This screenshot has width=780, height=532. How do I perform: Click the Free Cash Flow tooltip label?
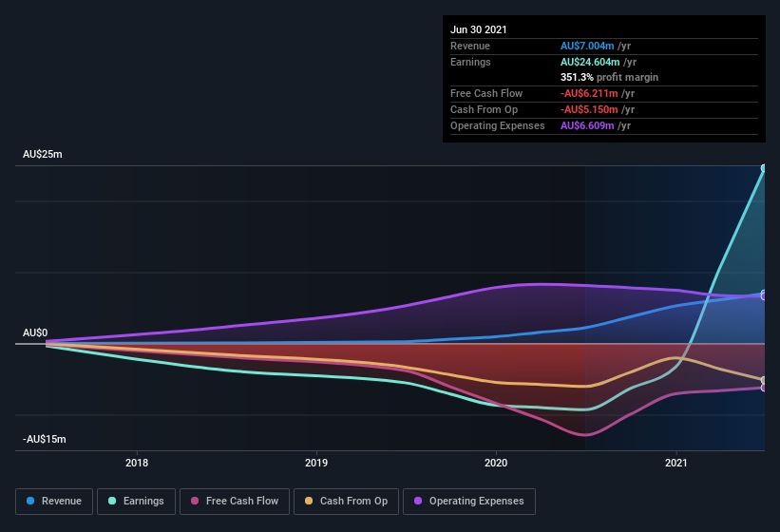tap(486, 93)
